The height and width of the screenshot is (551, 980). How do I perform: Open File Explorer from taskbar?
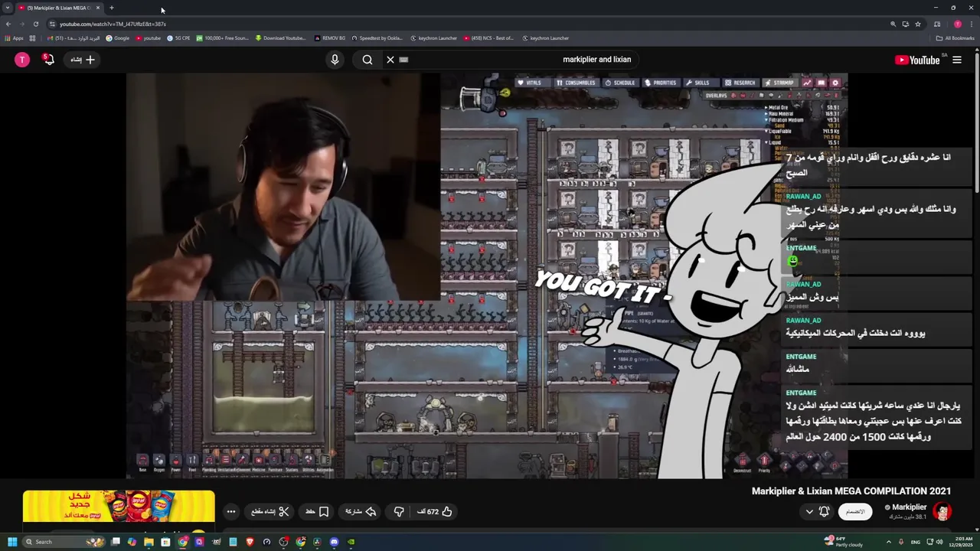point(149,542)
